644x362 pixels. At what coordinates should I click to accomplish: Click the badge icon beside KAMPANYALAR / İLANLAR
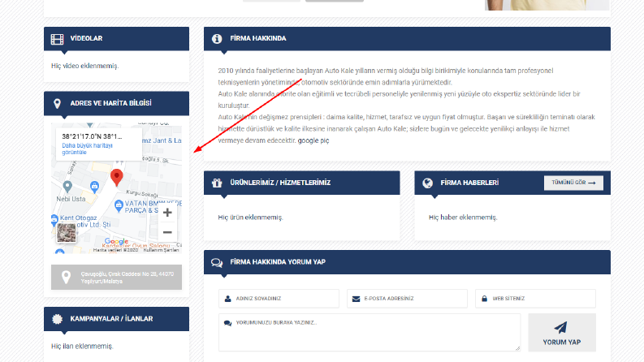pyautogui.click(x=57, y=319)
